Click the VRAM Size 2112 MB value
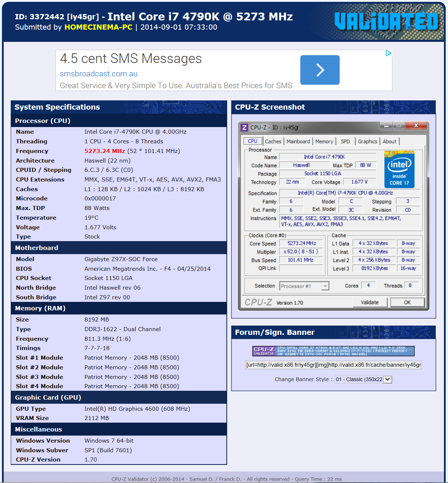 point(97,418)
